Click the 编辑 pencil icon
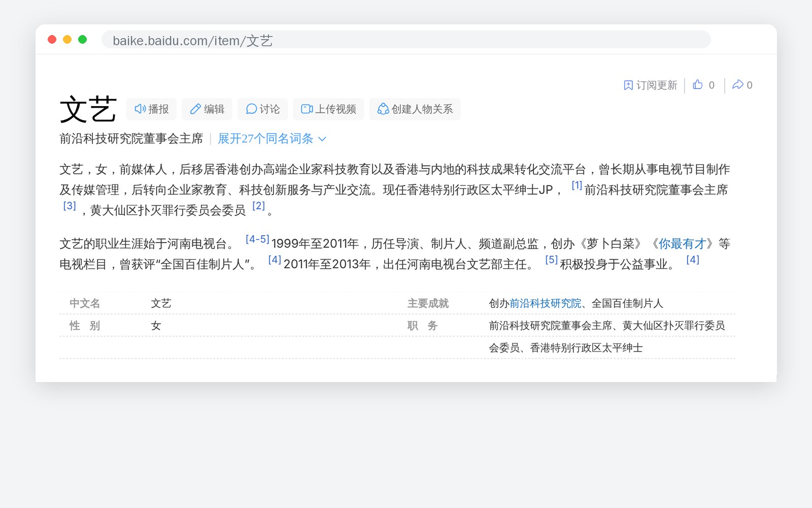 (x=195, y=109)
